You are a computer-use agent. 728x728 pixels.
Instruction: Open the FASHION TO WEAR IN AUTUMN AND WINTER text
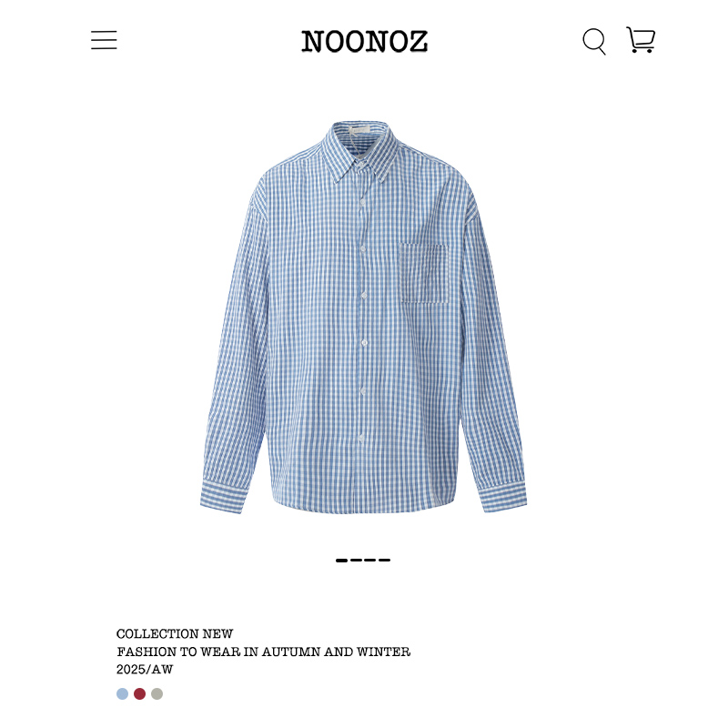click(x=263, y=652)
